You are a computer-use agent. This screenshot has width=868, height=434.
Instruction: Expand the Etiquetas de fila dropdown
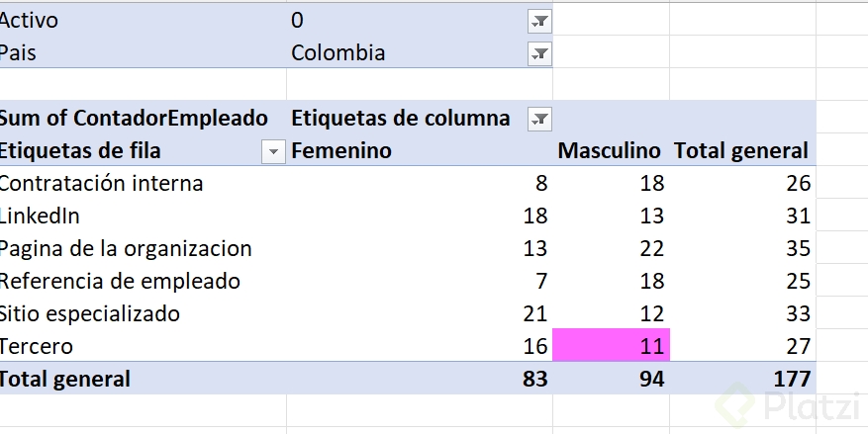click(272, 151)
